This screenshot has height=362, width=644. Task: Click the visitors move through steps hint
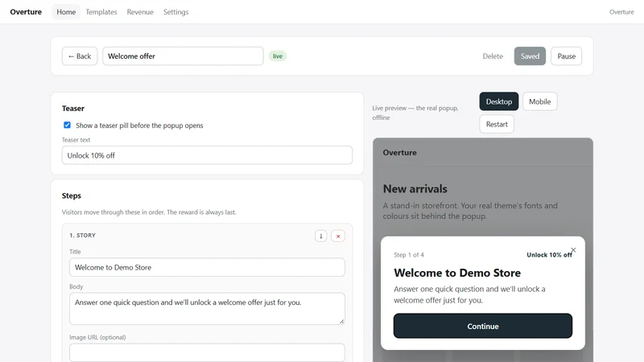149,212
